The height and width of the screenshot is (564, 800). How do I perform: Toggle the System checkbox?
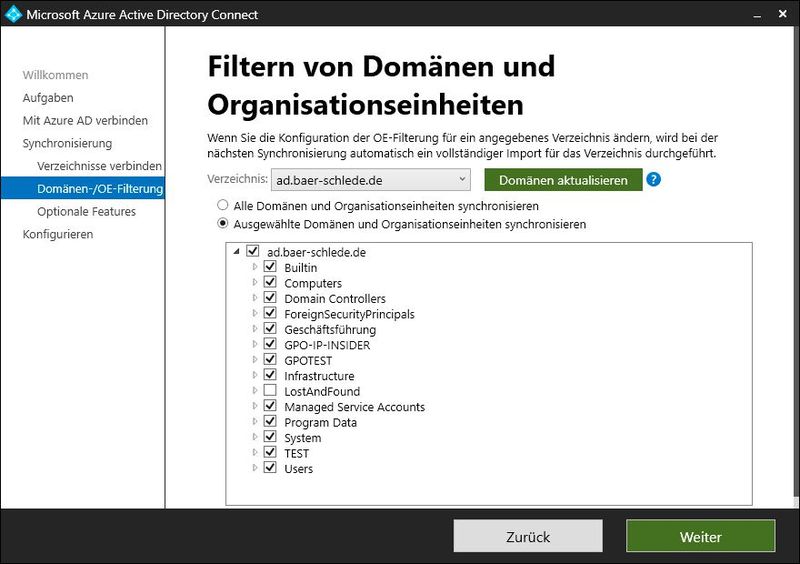click(270, 436)
